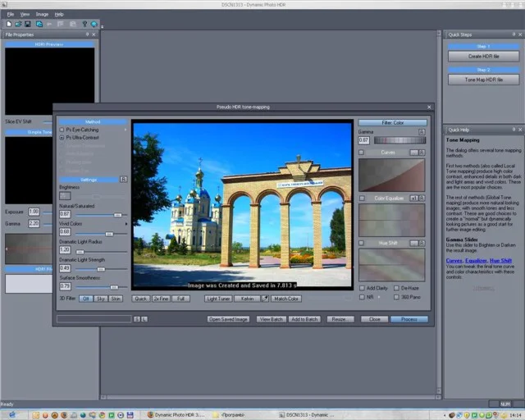The width and height of the screenshot is (525, 420).
Task: Expand the arrow next to Ps Eye-Catching
Action: pos(126,130)
